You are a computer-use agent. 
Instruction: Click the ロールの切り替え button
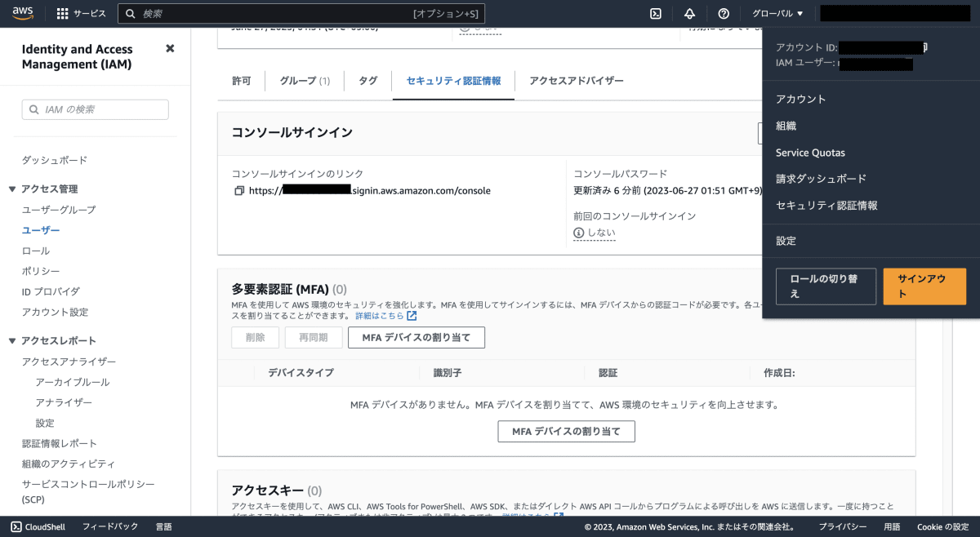coord(826,286)
